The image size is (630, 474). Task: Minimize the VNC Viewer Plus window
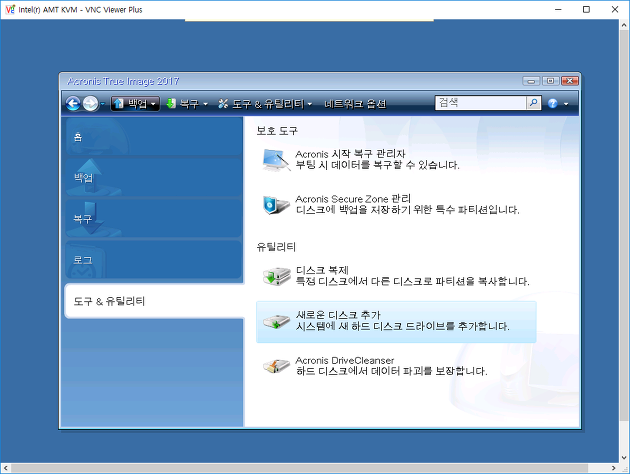[558, 9]
